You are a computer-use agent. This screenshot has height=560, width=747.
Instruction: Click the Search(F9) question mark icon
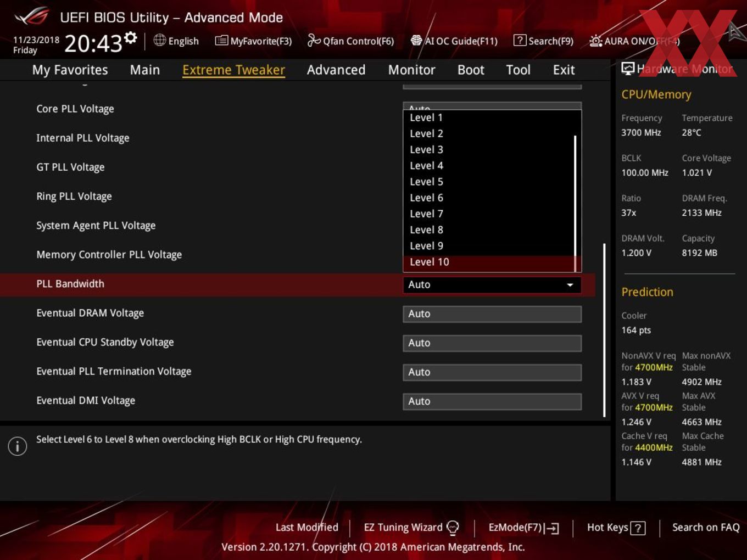520,41
